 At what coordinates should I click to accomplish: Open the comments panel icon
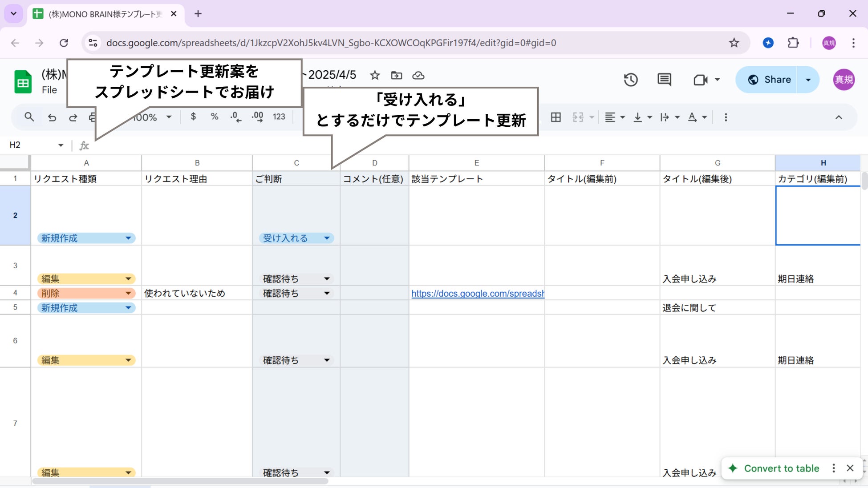pyautogui.click(x=664, y=80)
